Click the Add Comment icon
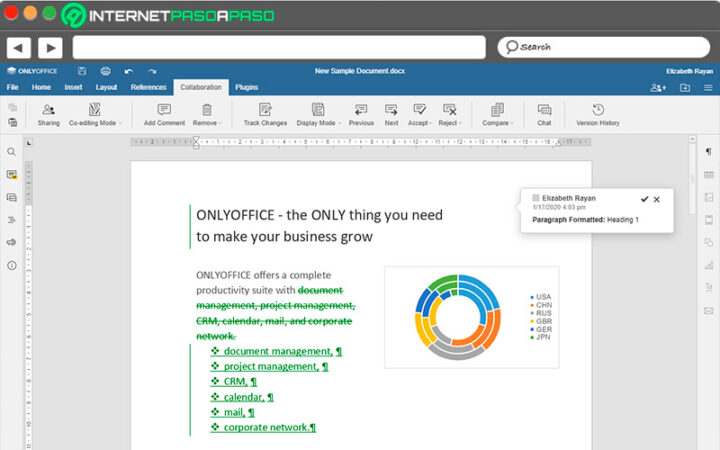 pyautogui.click(x=163, y=110)
